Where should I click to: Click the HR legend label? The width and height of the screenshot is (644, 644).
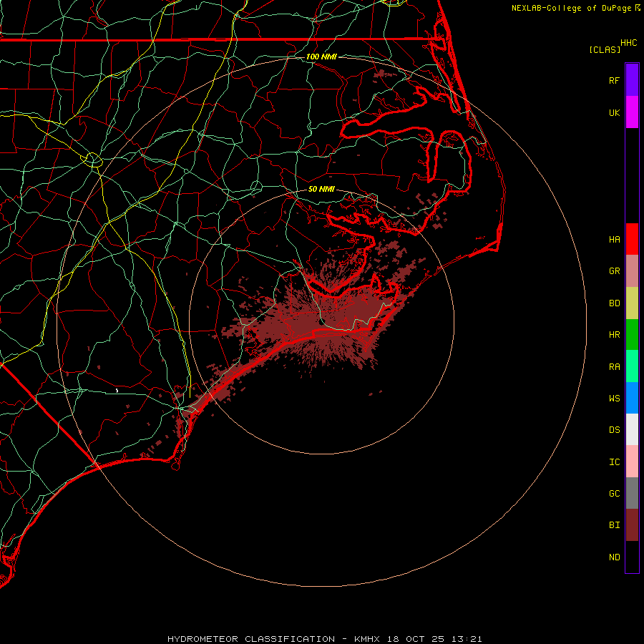614,335
